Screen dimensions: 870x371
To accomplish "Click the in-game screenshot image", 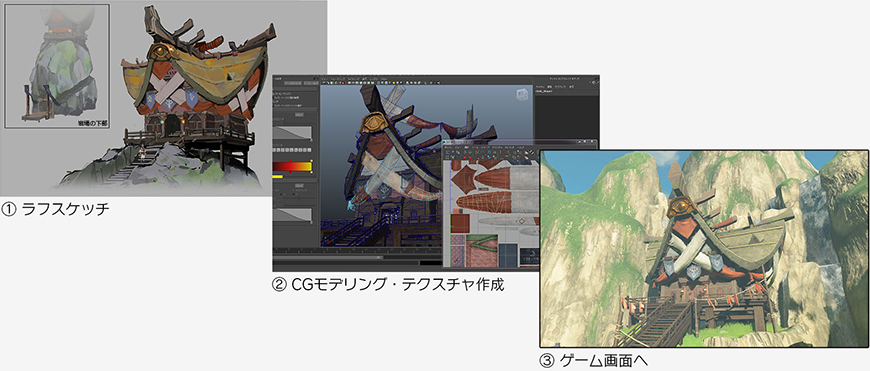I will tap(704, 248).
